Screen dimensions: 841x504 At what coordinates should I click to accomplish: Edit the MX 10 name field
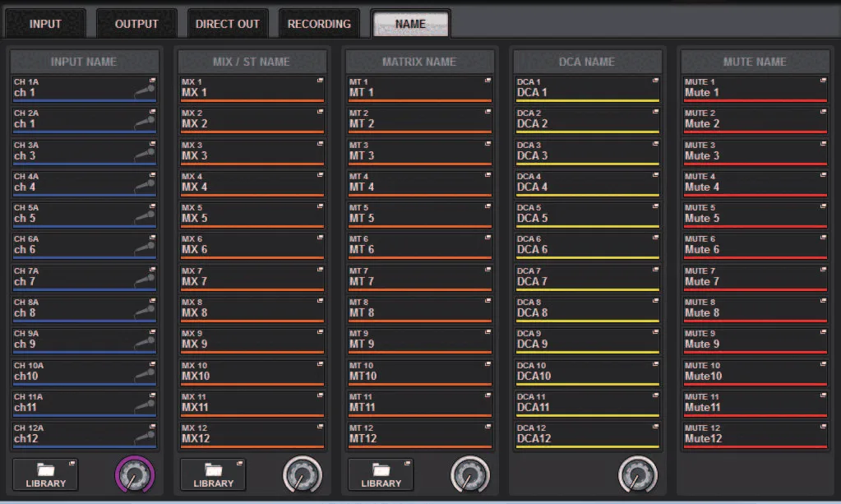click(x=252, y=372)
